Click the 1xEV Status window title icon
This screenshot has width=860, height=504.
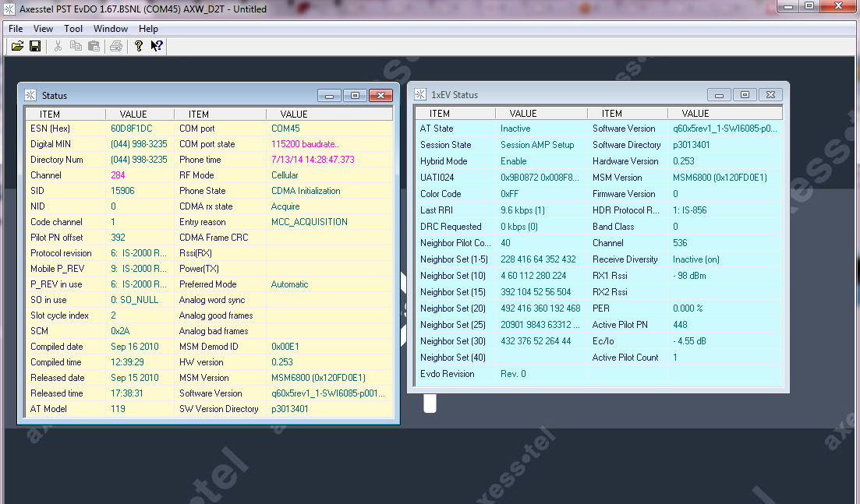pyautogui.click(x=420, y=95)
